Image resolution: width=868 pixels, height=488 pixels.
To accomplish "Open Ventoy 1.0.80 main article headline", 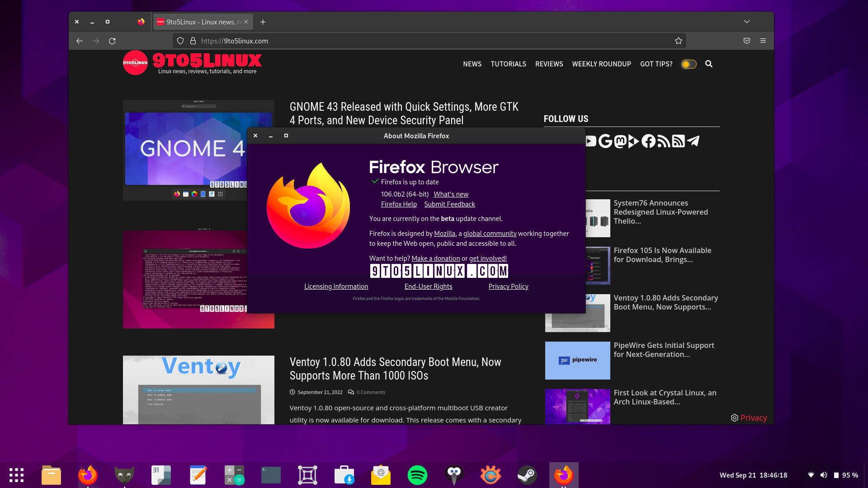I will (x=395, y=369).
